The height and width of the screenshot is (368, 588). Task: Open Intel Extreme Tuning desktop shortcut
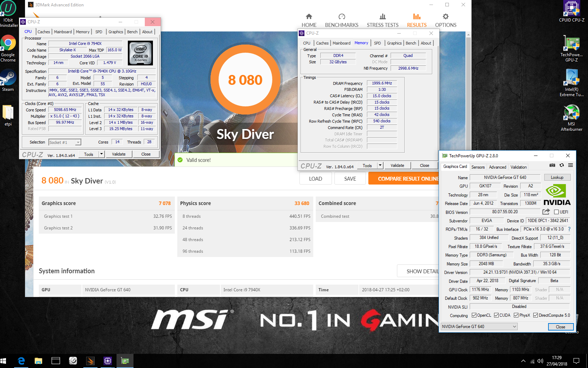click(571, 83)
